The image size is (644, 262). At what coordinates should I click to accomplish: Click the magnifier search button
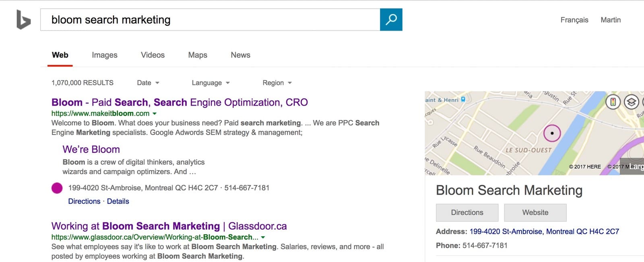(x=391, y=20)
